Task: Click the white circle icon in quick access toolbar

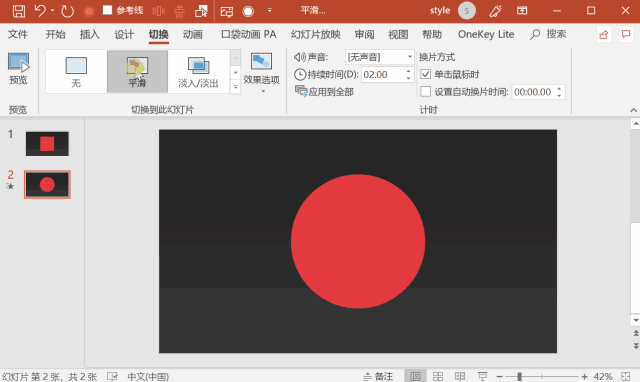Action: [x=248, y=11]
